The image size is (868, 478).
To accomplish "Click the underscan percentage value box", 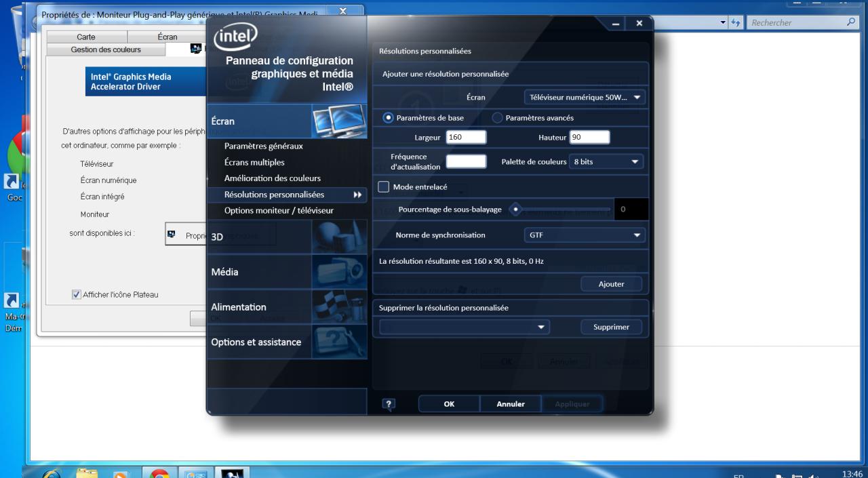I will (630, 210).
